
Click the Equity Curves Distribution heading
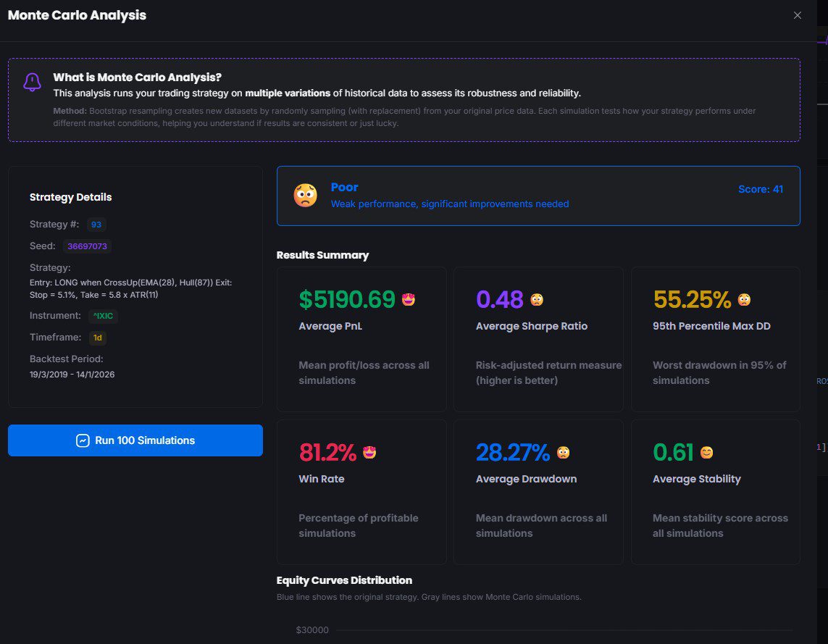(344, 580)
